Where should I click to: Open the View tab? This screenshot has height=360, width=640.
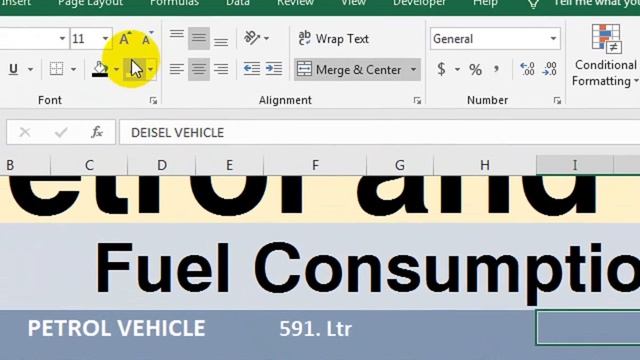pyautogui.click(x=353, y=3)
